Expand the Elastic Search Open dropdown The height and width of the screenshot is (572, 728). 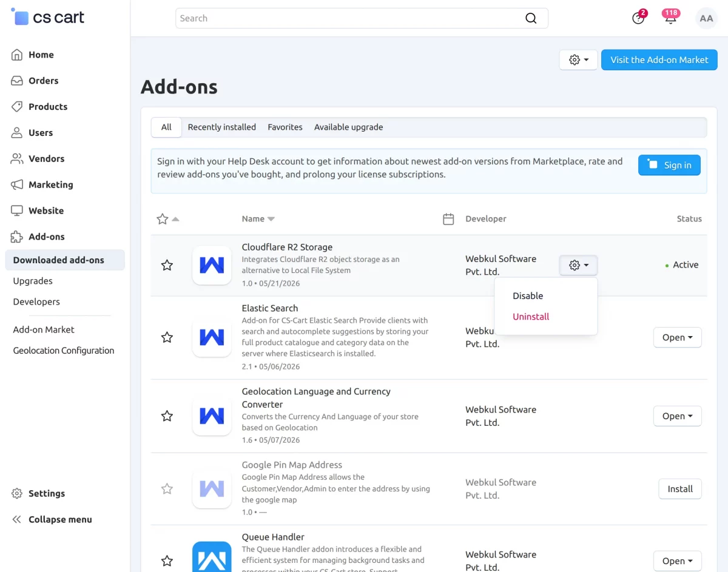pos(677,337)
